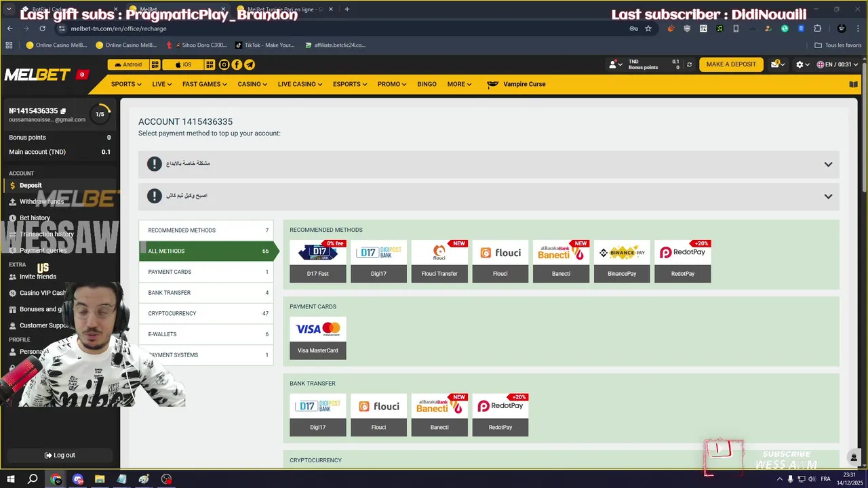Open MelBet Facebook icon link
This screenshot has width=868, height=488.
tap(237, 64)
